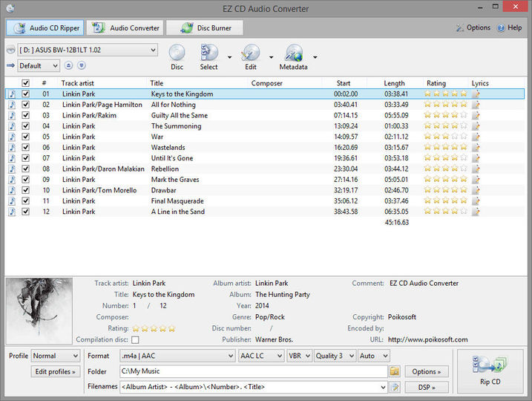Image resolution: width=532 pixels, height=401 pixels.
Task: Uncheck track 02 All for Nothing
Action: point(25,105)
